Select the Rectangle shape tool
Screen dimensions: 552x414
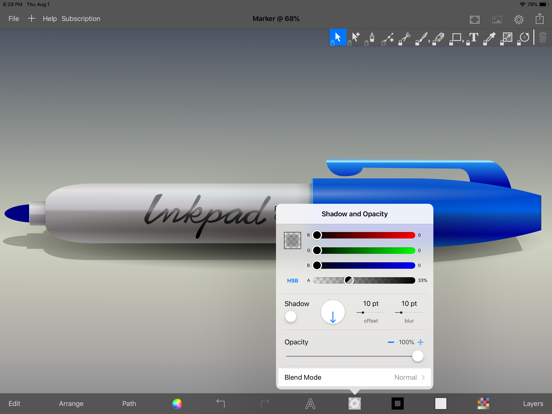tap(456, 38)
